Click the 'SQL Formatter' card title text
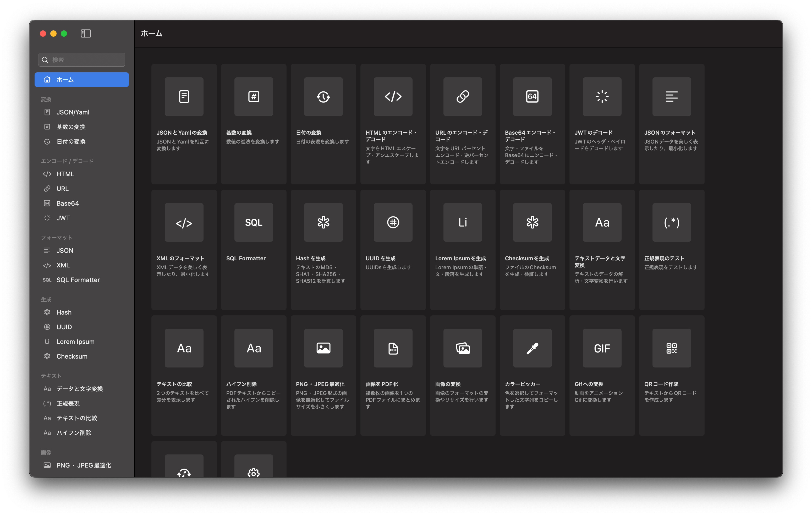 pyautogui.click(x=246, y=258)
